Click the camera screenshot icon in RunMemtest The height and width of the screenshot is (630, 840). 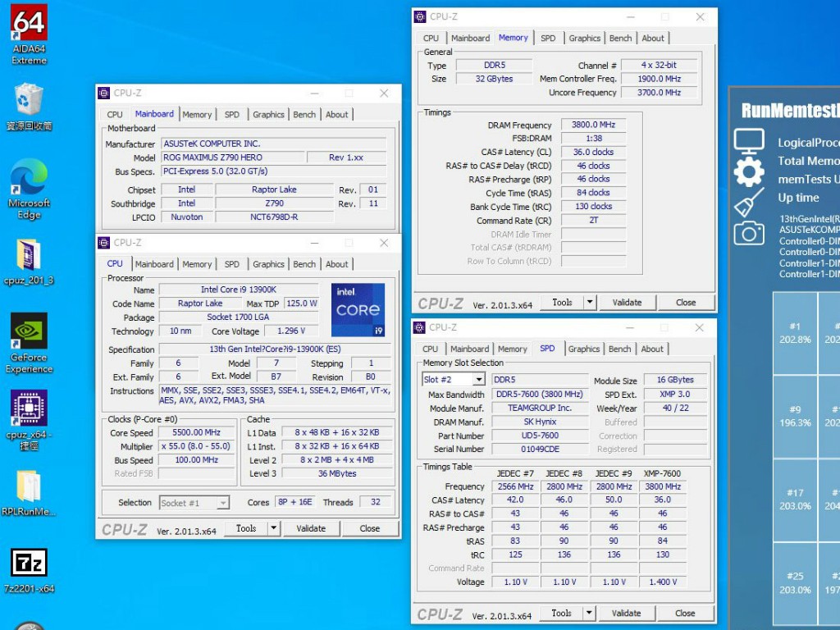click(748, 233)
